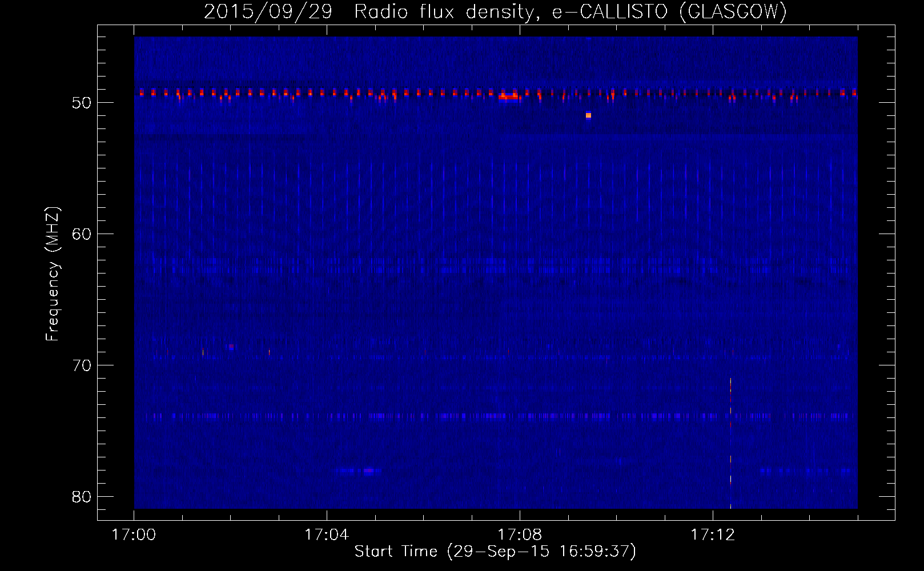This screenshot has width=924, height=571.
Task: Click the 50 frequency axis label
Action: pyautogui.click(x=82, y=103)
